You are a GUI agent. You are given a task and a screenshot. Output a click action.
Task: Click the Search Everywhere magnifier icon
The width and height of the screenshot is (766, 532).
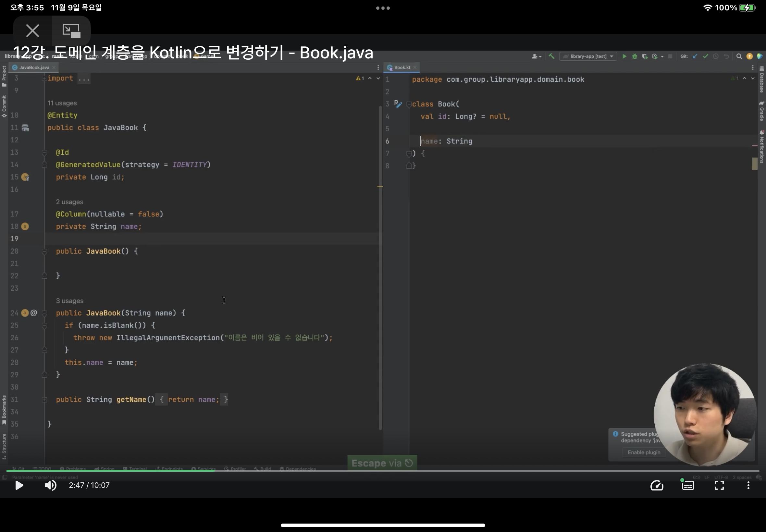[739, 56]
